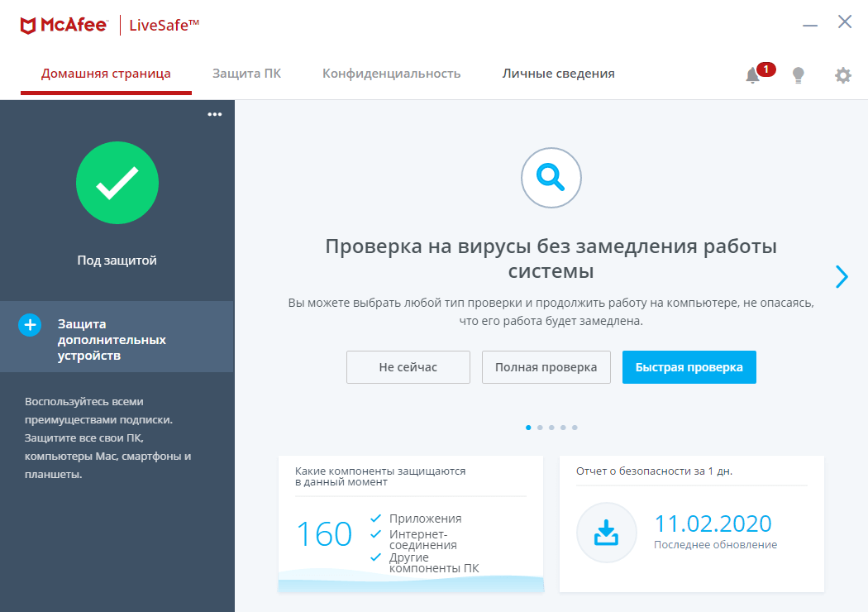Click the green protected status checkmark
The height and width of the screenshot is (612, 868).
pyautogui.click(x=117, y=183)
